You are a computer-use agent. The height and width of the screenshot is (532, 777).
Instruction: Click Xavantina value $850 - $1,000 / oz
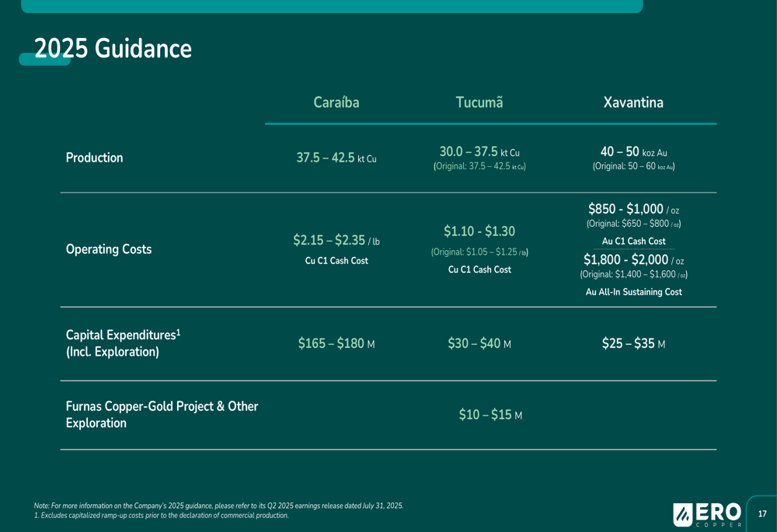[634, 209]
